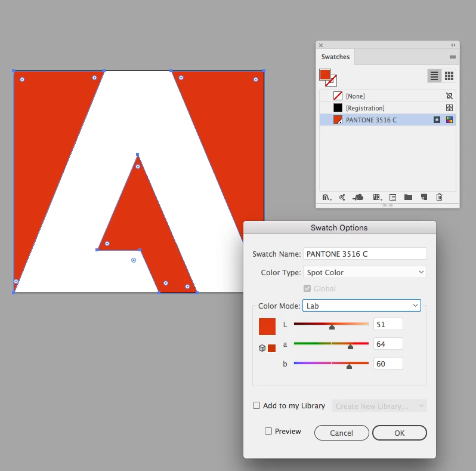Click the L slider thumb
The height and width of the screenshot is (471, 476).
point(332,327)
